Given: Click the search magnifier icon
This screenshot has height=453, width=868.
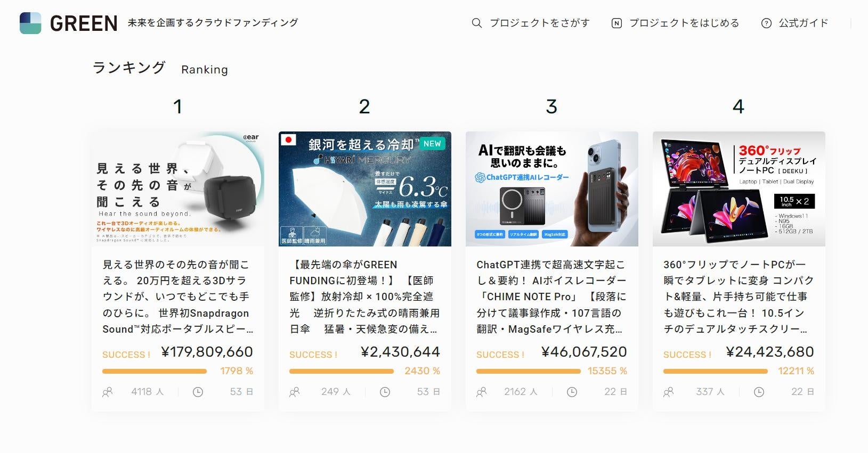Looking at the screenshot, I should (477, 23).
